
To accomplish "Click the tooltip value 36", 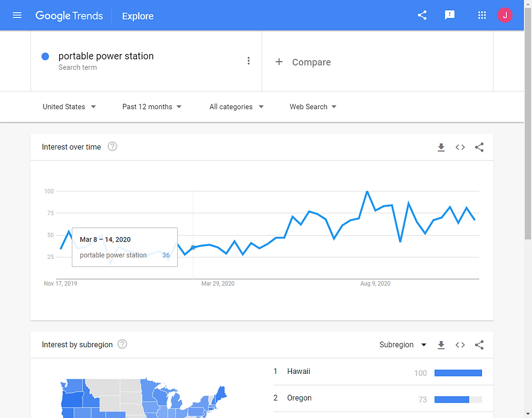I will click(166, 255).
